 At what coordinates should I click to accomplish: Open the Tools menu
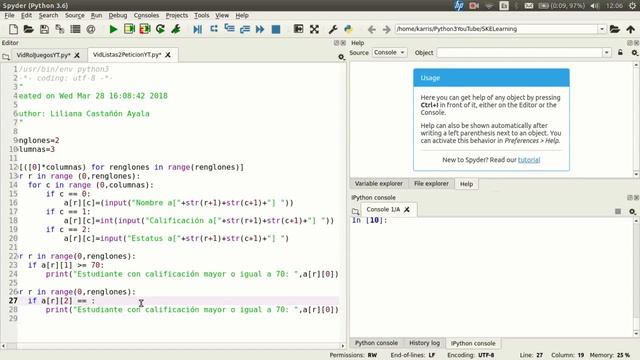pyautogui.click(x=201, y=15)
